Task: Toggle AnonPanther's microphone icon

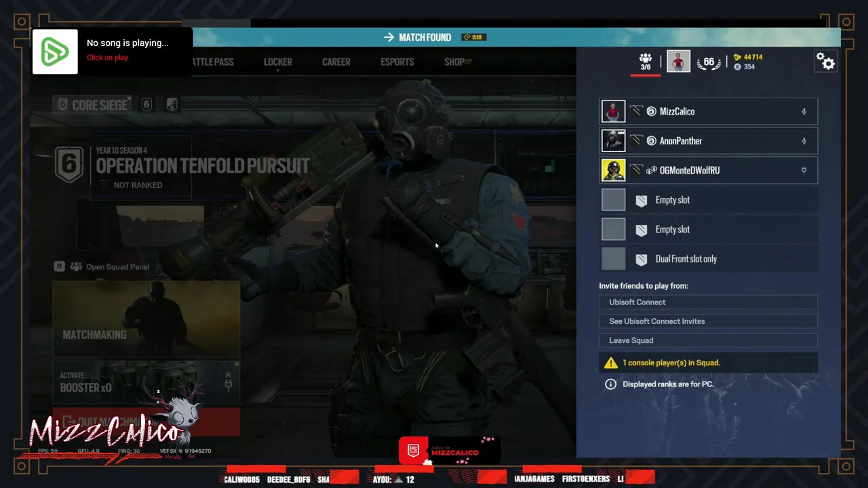Action: pyautogui.click(x=804, y=141)
